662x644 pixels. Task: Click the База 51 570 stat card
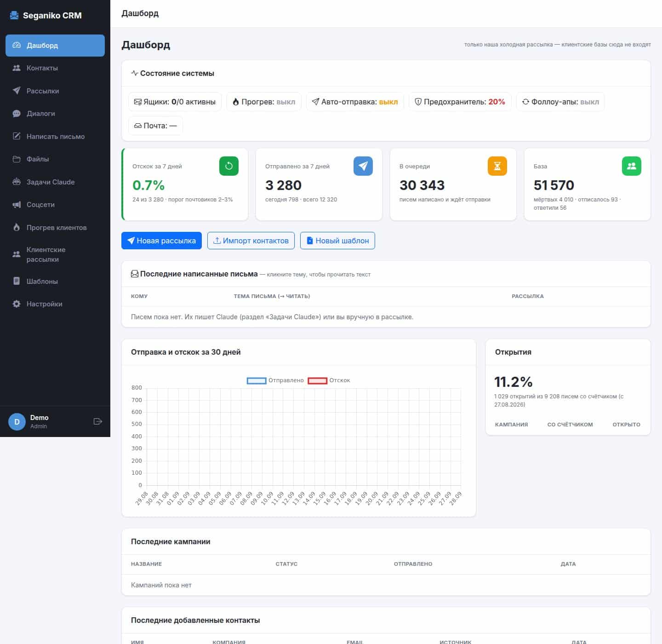[x=588, y=184]
